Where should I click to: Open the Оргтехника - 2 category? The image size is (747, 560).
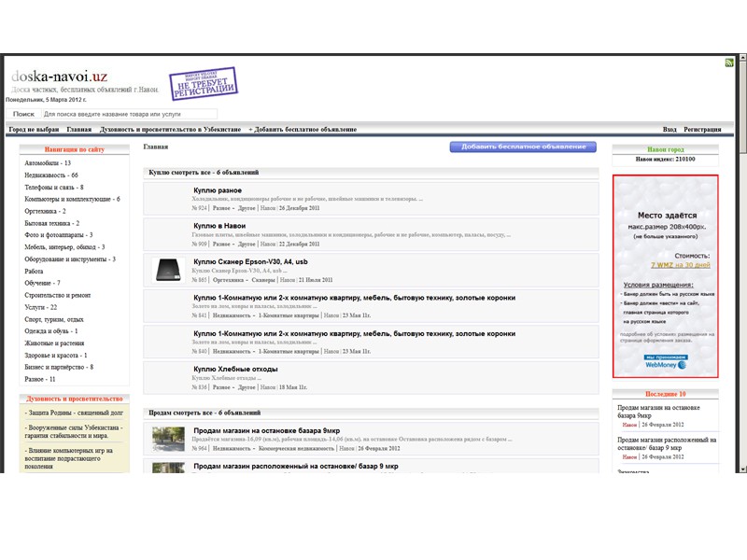(x=45, y=211)
